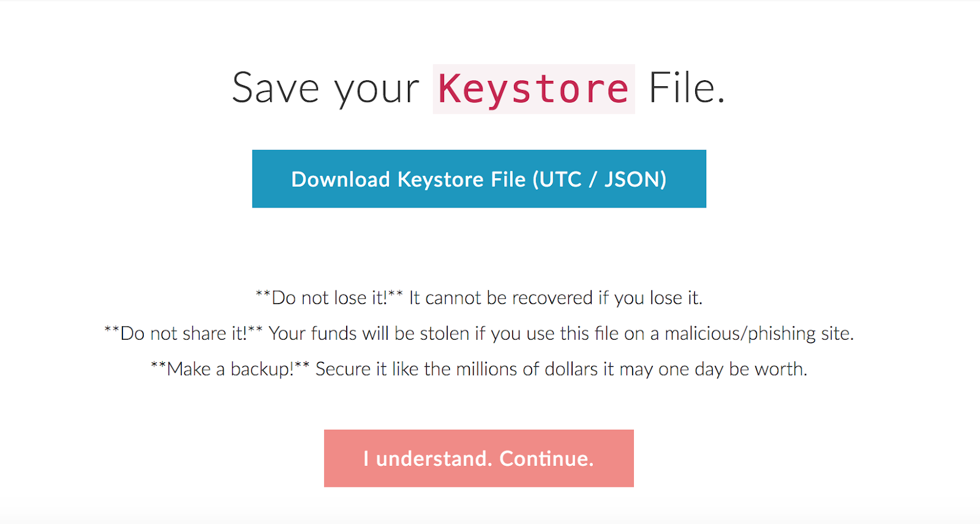
Task: Click the word "Secure" in backup warning
Action: [343, 369]
